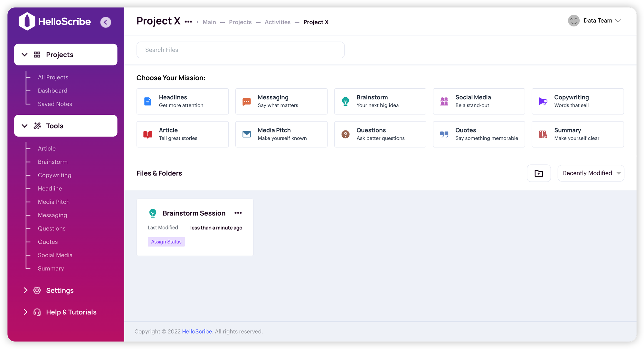
Task: Click the Media Pitch envelope icon
Action: click(247, 134)
